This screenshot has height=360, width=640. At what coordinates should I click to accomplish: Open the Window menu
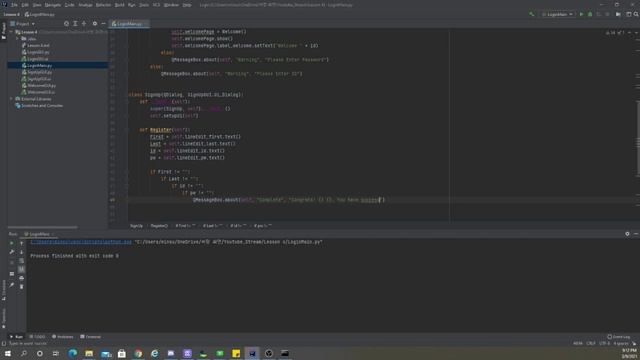point(171,5)
